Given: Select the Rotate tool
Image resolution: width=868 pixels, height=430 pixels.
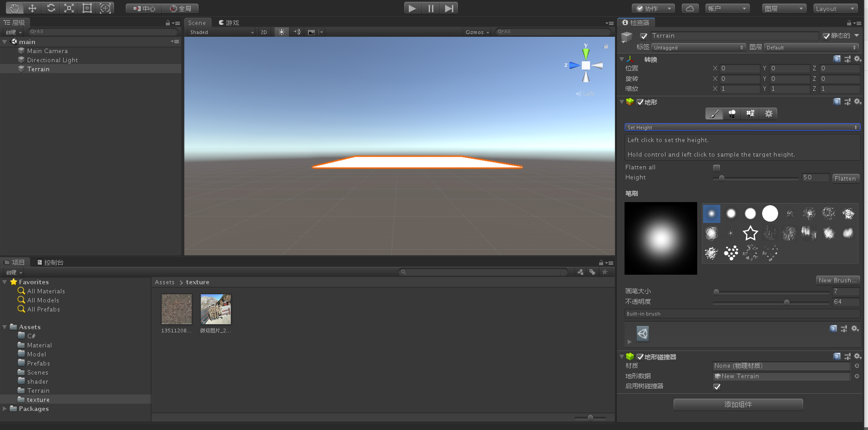Looking at the screenshot, I should (x=50, y=8).
